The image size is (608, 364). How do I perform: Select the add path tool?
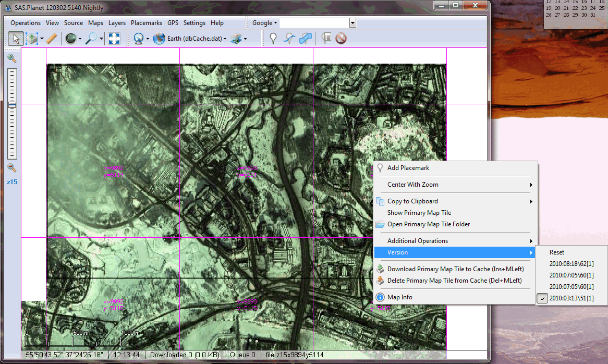click(289, 39)
